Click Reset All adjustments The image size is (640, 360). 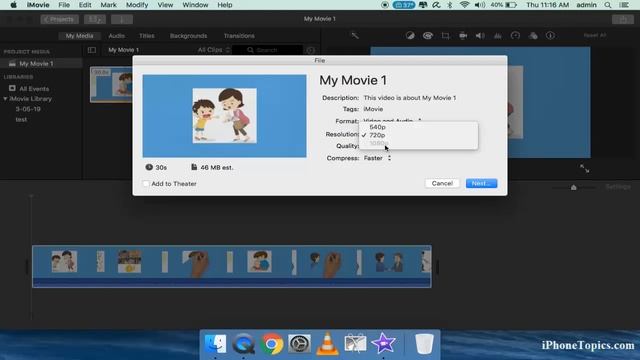(595, 36)
